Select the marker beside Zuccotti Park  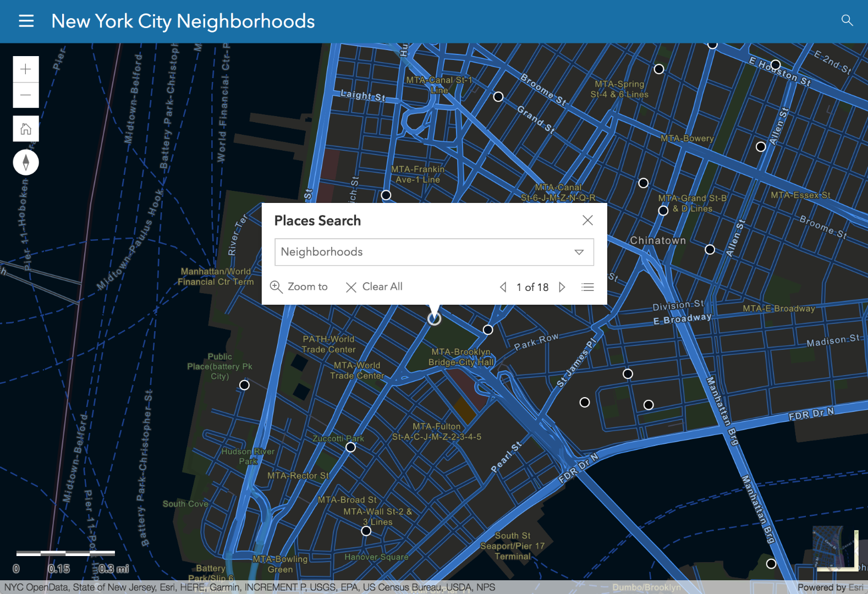(350, 447)
